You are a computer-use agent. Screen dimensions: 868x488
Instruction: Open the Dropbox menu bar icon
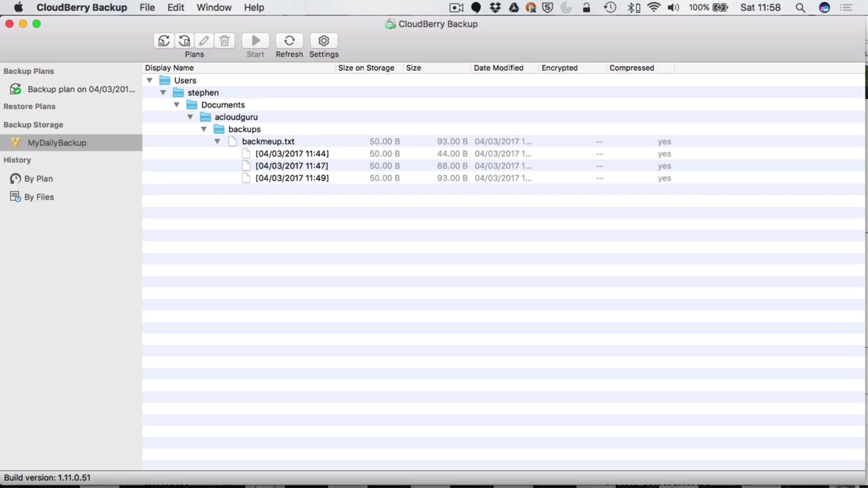pyautogui.click(x=495, y=7)
